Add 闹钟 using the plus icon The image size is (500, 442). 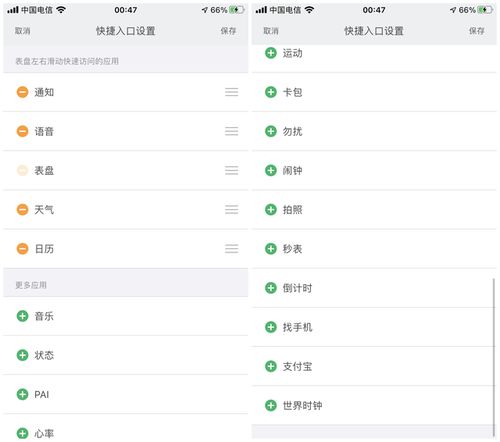271,170
